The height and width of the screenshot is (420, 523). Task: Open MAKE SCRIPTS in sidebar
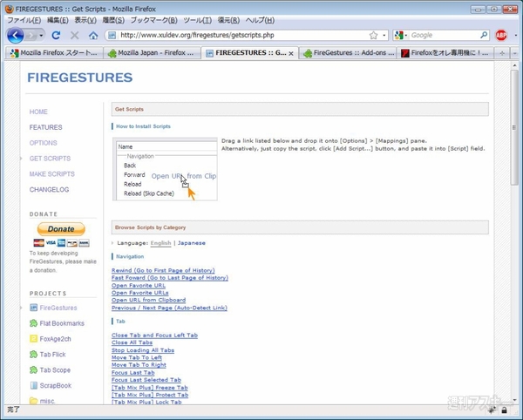pos(52,174)
